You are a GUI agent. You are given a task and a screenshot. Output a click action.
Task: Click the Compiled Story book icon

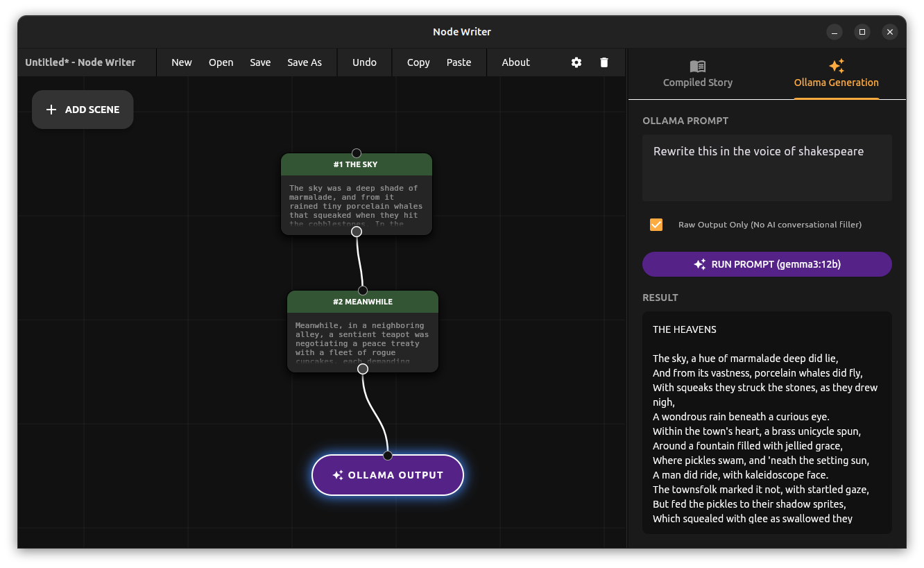click(697, 66)
